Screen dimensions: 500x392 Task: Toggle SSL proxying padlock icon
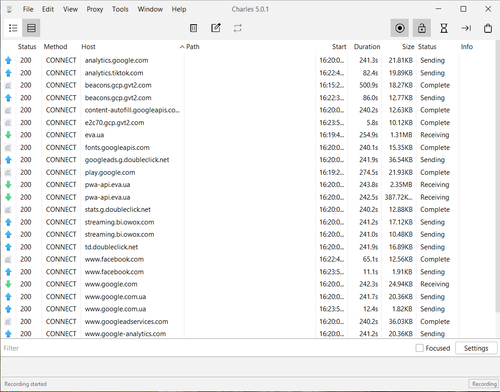422,28
